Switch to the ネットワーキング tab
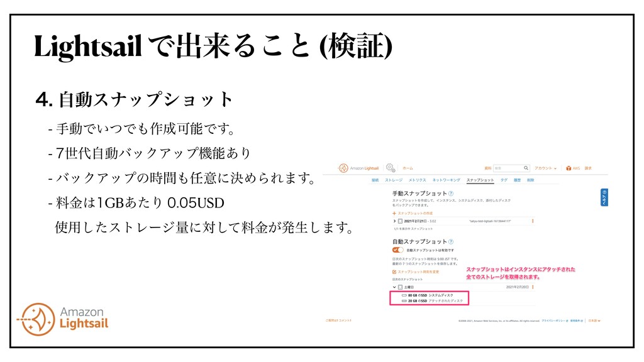 (x=446, y=180)
